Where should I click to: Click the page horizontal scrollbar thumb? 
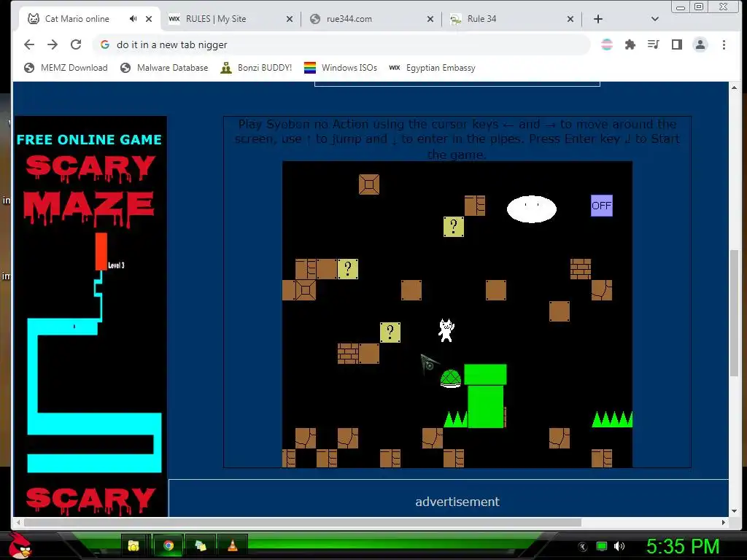pyautogui.click(x=303, y=522)
